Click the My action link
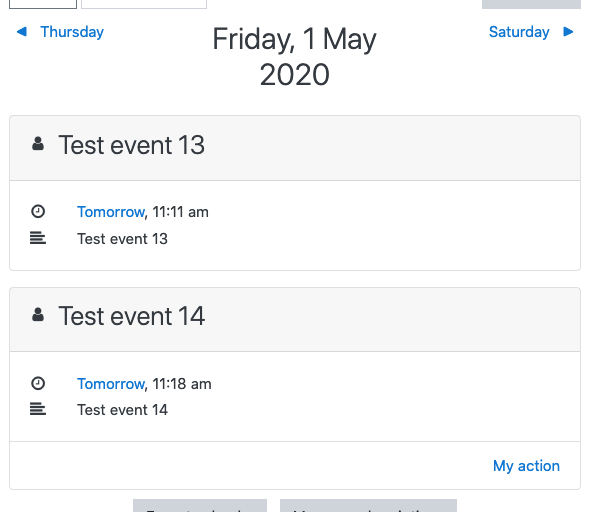 [526, 466]
